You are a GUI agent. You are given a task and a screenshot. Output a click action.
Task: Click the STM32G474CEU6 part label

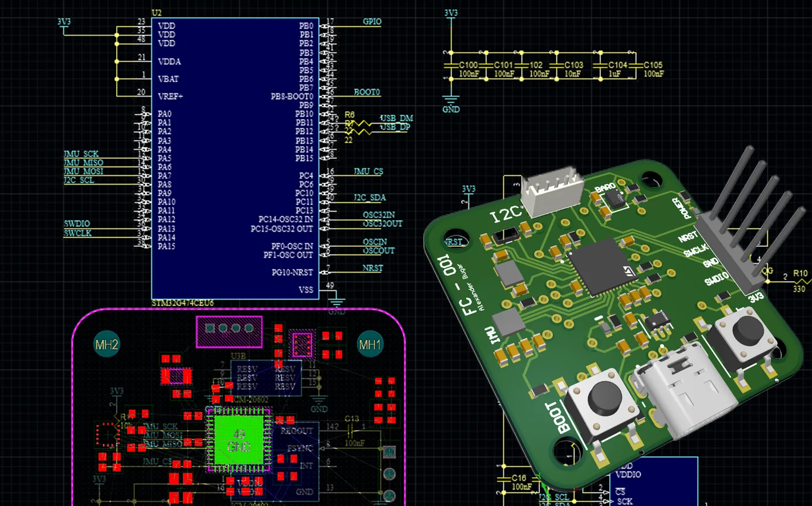point(182,304)
